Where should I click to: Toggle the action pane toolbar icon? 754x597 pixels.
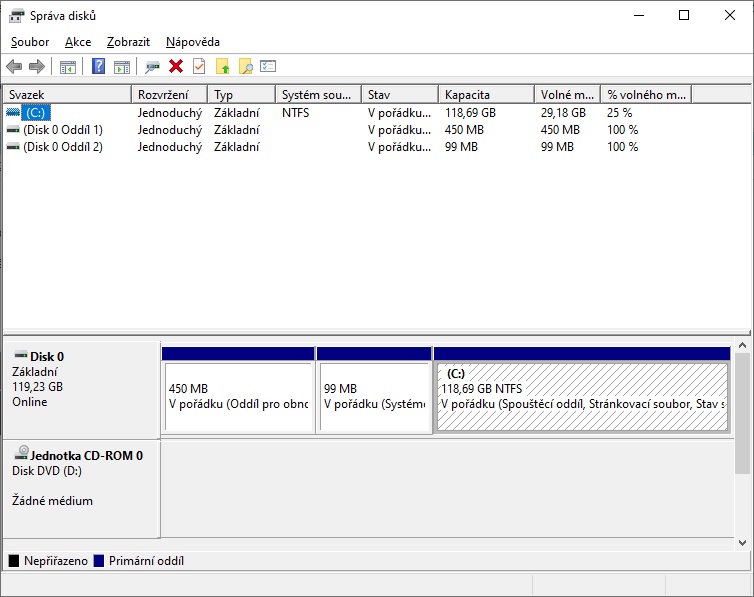[x=122, y=67]
